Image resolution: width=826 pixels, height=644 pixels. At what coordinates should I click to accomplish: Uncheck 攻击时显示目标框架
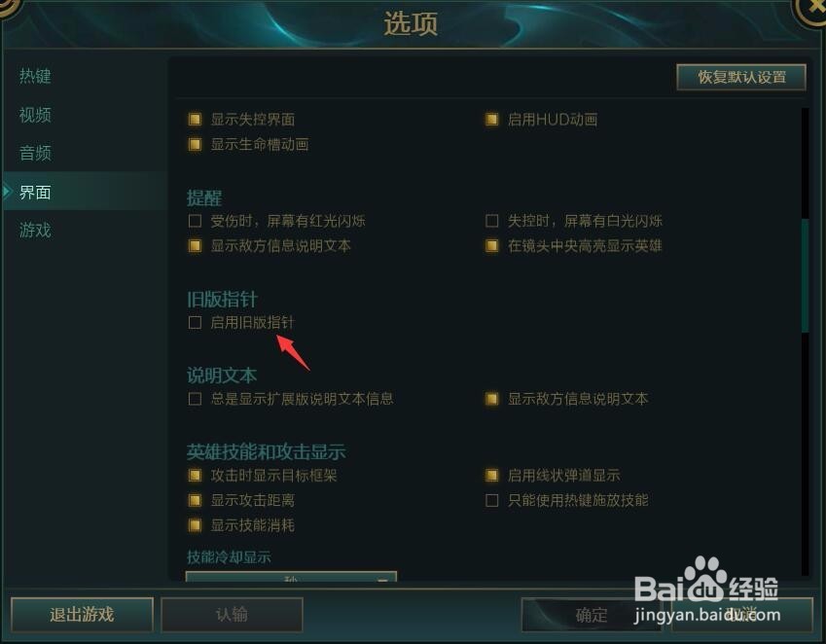pos(195,476)
